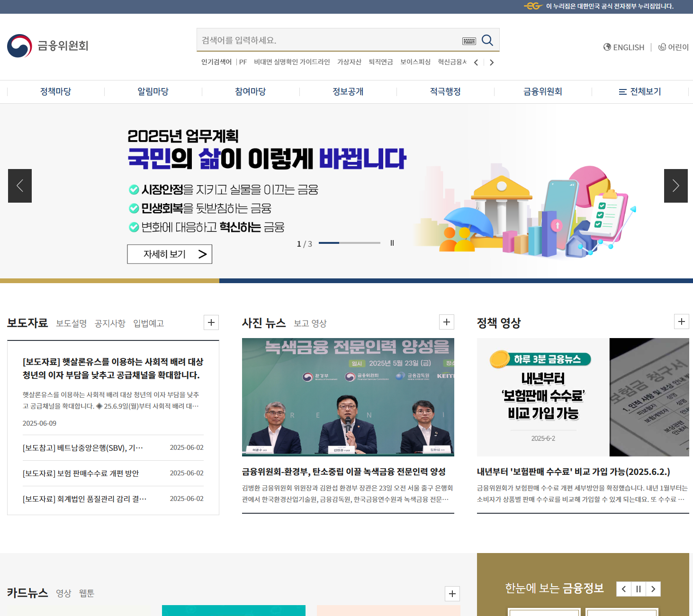Image resolution: width=693 pixels, height=616 pixels.
Task: Select the 보도설명 tab
Action: 71,323
